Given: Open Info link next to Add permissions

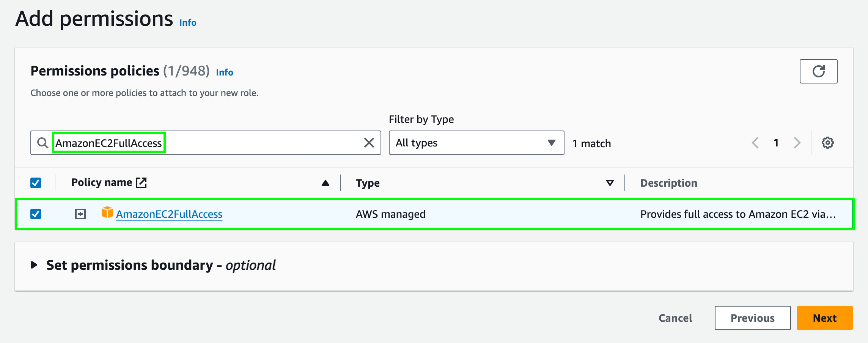Looking at the screenshot, I should click(188, 23).
